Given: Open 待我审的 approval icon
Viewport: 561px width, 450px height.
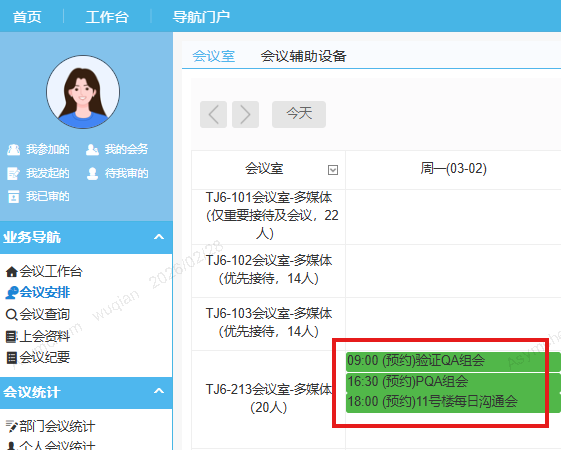Looking at the screenshot, I should [x=92, y=173].
